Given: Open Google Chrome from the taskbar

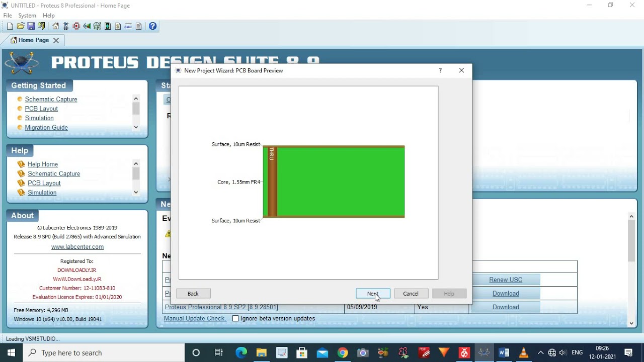Looking at the screenshot, I should (343, 352).
